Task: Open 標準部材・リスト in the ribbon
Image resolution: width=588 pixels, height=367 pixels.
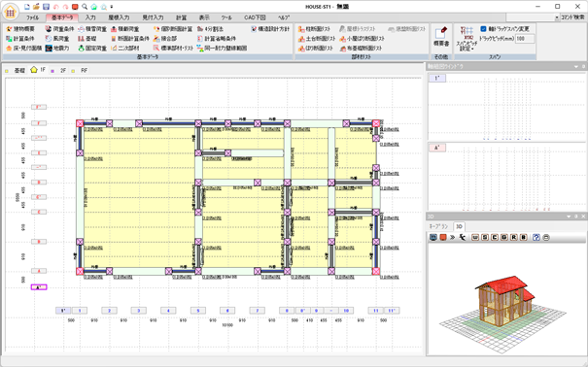Action: click(173, 49)
